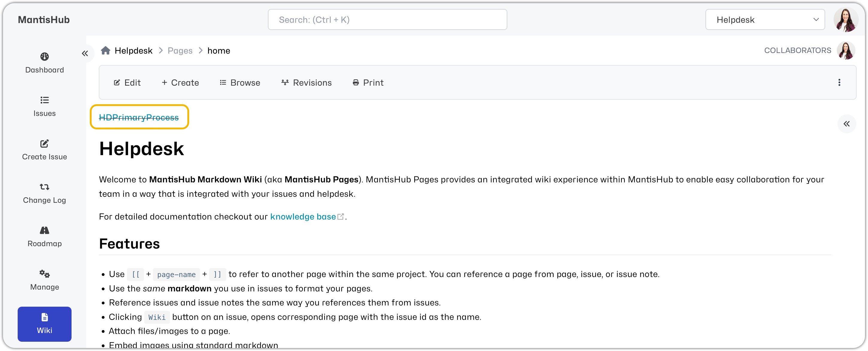Collapse the right panel double chevron

tap(846, 124)
